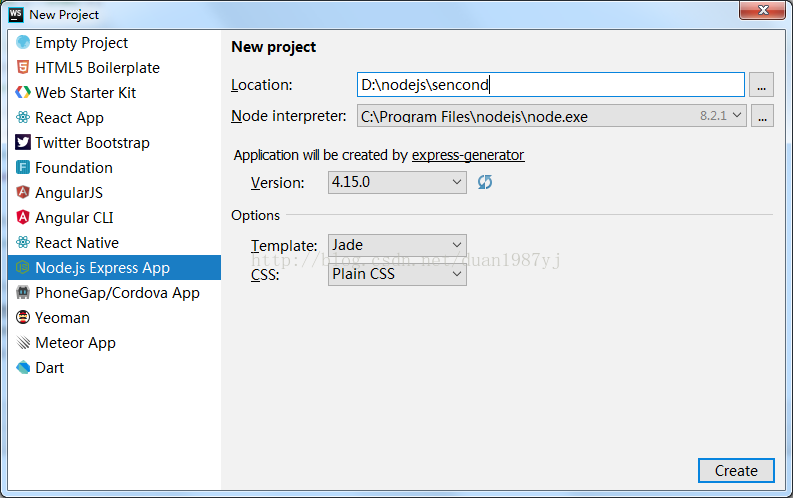
Task: Open the Template dropdown showing Jade
Action: 397,245
